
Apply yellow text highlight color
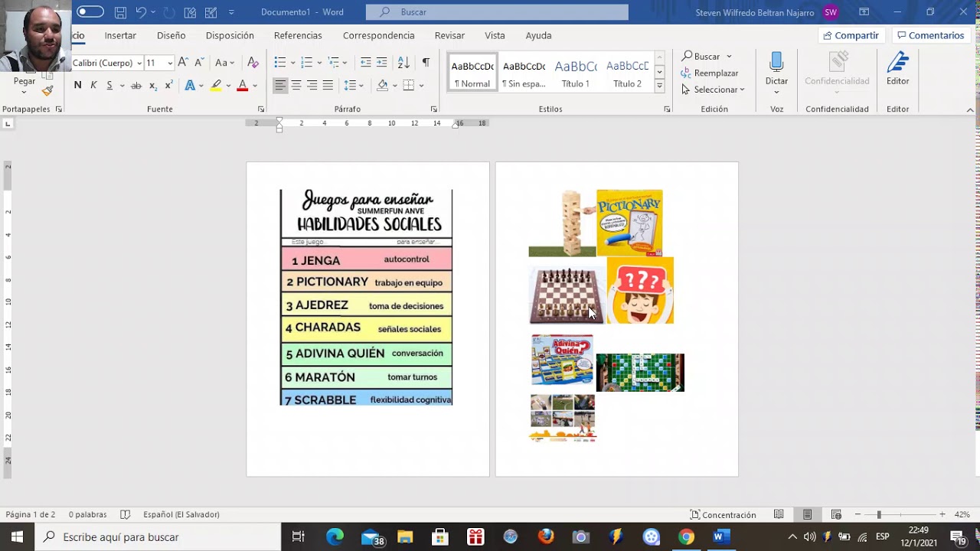click(216, 85)
